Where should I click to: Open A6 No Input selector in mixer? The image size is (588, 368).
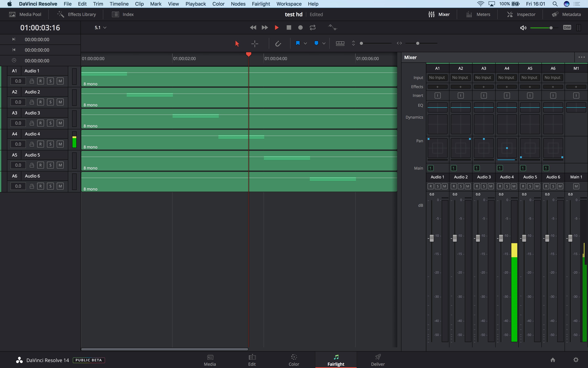[553, 77]
